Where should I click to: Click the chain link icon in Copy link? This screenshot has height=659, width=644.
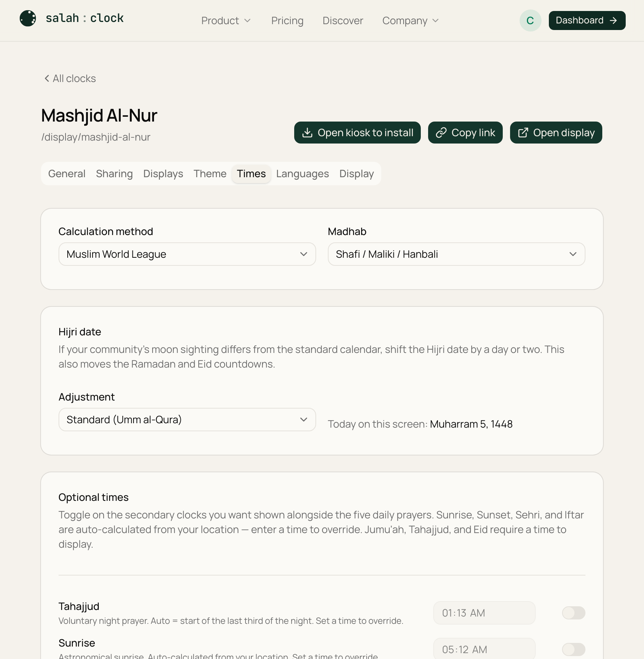pos(441,133)
